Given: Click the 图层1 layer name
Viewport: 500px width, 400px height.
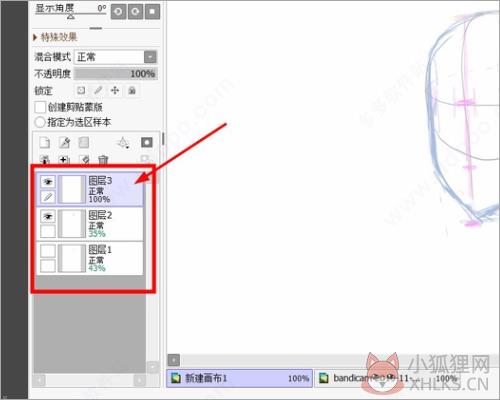Looking at the screenshot, I should tap(100, 250).
